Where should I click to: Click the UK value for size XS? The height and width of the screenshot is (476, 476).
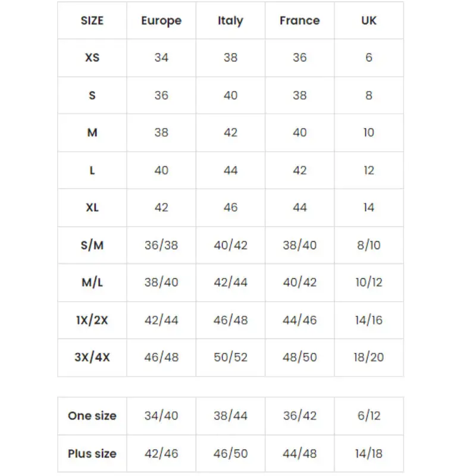coord(369,58)
